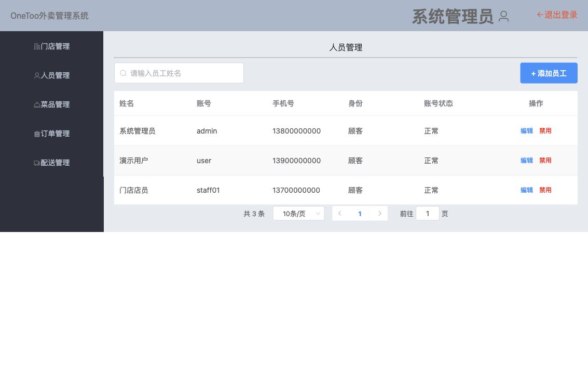Click phone number 13900000000

click(297, 161)
